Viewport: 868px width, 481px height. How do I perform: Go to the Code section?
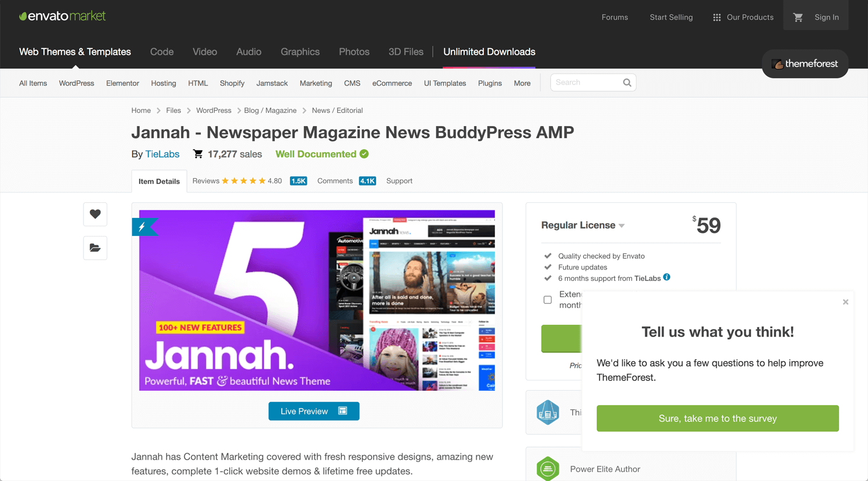(x=162, y=52)
